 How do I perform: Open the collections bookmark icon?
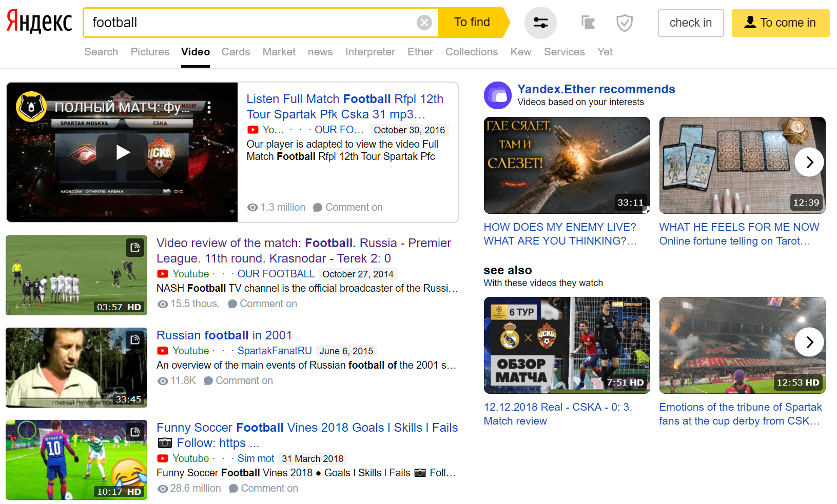(588, 23)
